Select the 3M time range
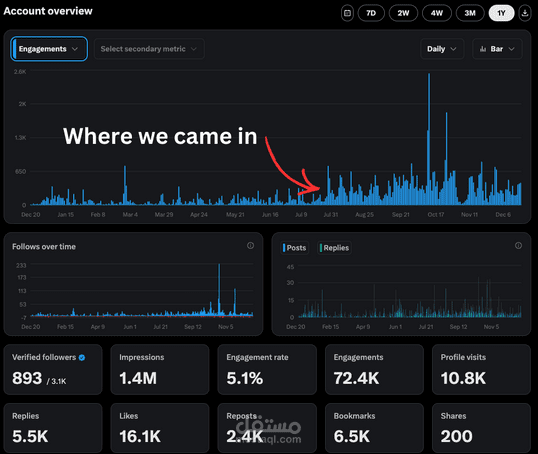The width and height of the screenshot is (538, 454). tap(470, 13)
